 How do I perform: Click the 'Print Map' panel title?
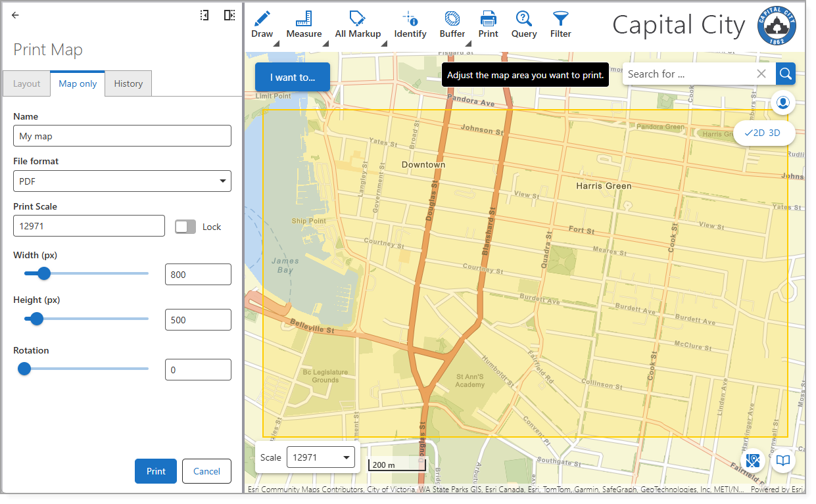pyautogui.click(x=48, y=50)
